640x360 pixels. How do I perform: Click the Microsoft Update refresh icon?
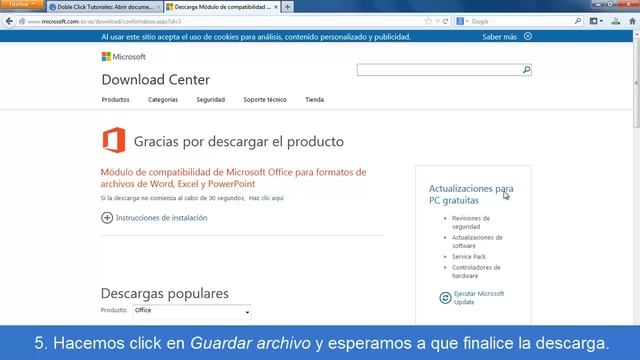click(x=445, y=298)
